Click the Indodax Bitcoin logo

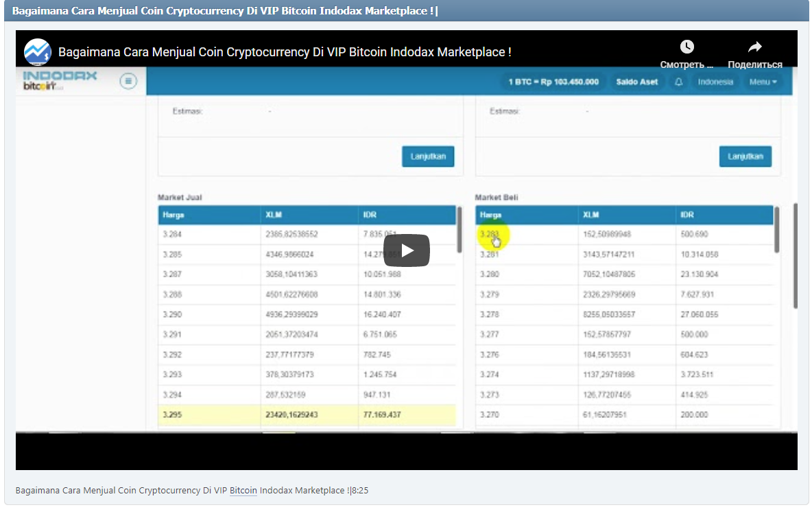tap(60, 79)
